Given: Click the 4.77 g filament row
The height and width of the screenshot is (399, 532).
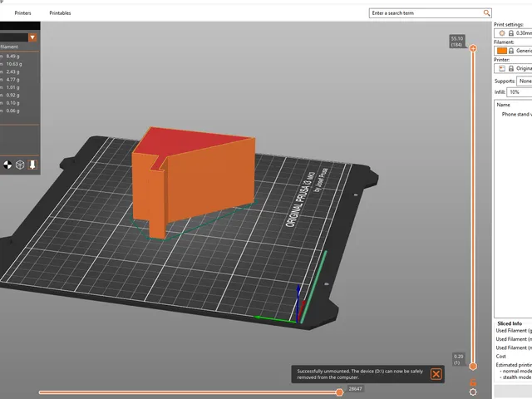Looking at the screenshot, I should click(x=19, y=80).
